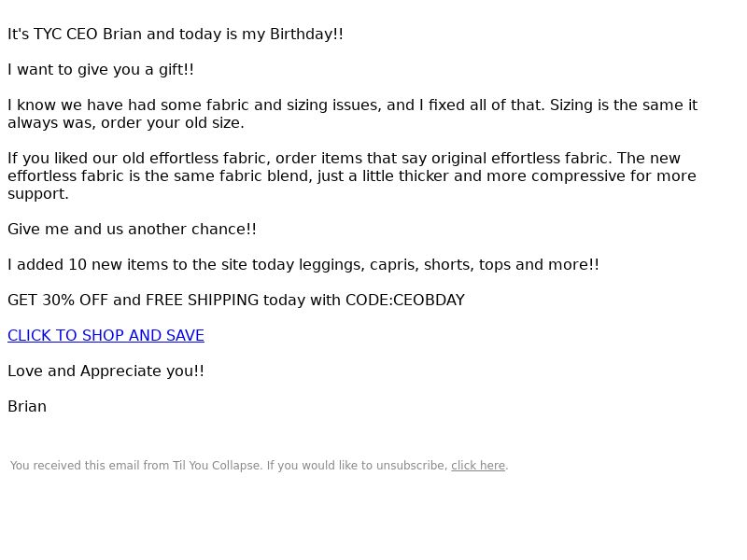Image resolution: width=747 pixels, height=560 pixels.
Task: Click the 'Give me and us another chance!!' sentence
Action: pyautogui.click(x=132, y=229)
